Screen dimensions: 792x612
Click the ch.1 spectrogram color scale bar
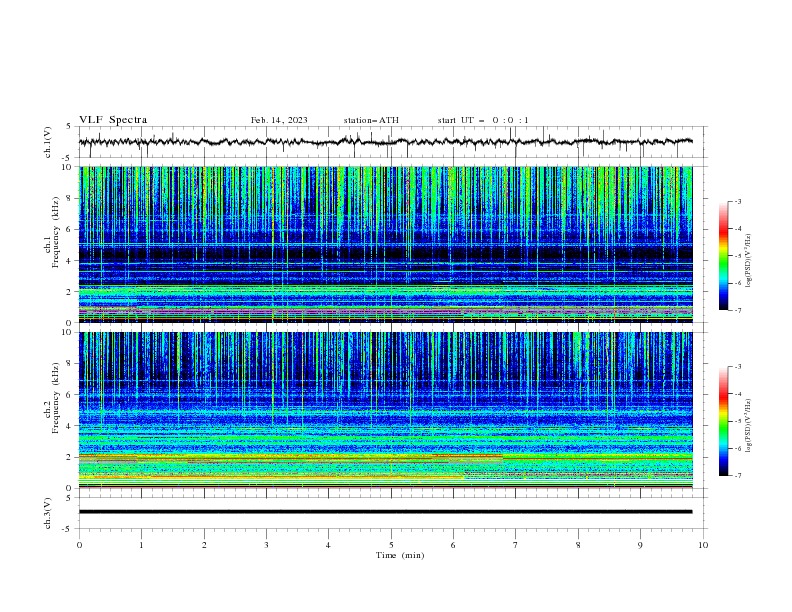pyautogui.click(x=723, y=255)
